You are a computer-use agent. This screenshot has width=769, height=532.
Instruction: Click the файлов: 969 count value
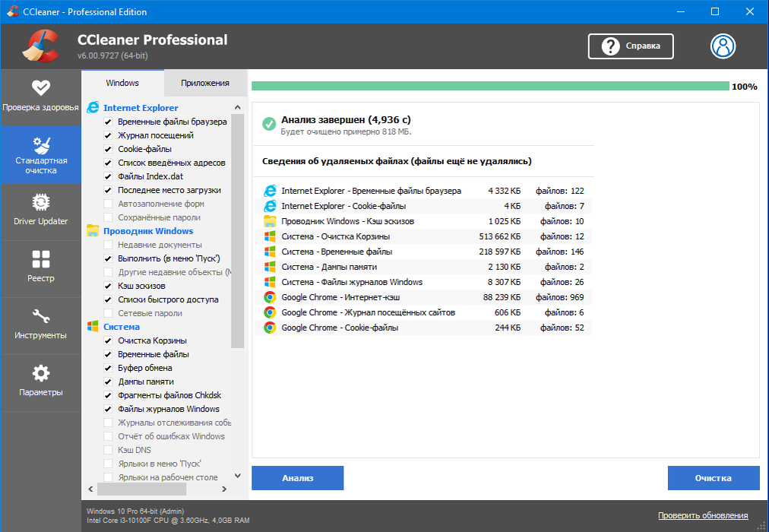point(559,297)
